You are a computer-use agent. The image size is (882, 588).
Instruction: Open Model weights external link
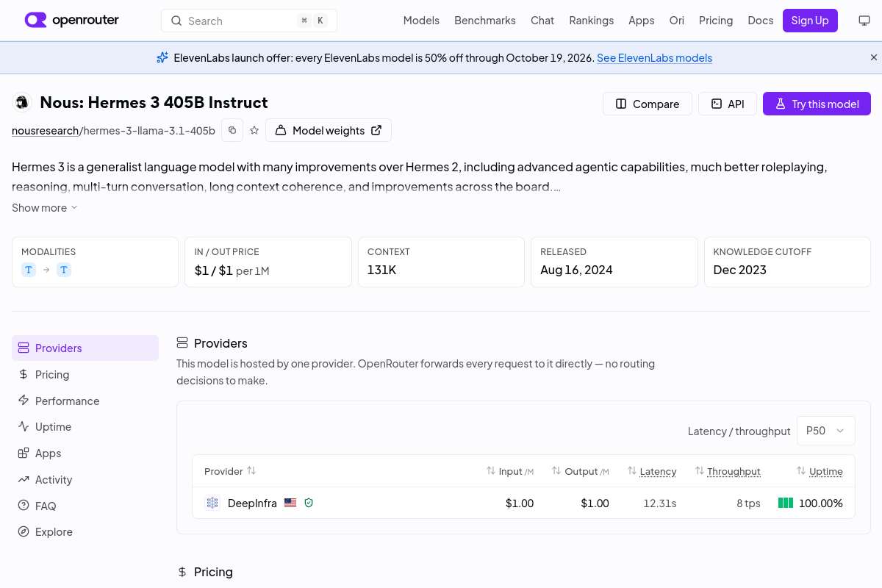tap(329, 130)
